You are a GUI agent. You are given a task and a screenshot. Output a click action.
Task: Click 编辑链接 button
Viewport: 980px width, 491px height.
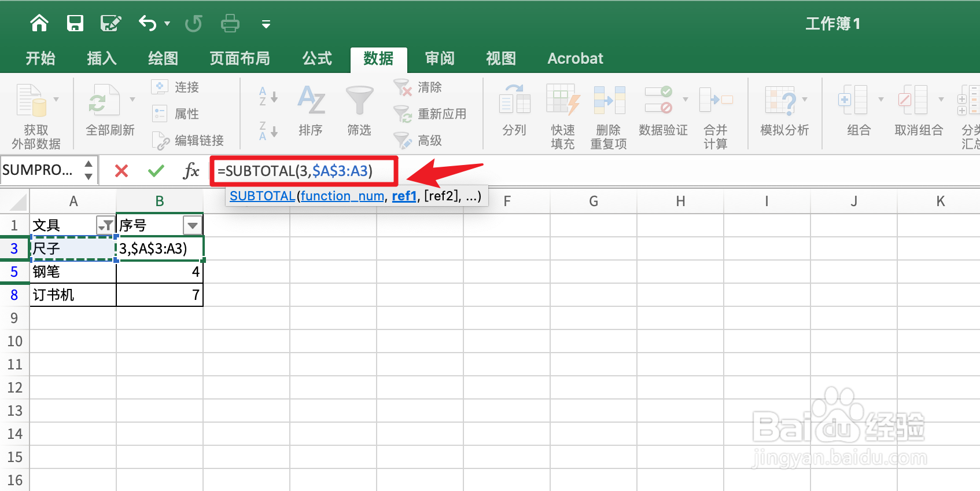(x=188, y=140)
